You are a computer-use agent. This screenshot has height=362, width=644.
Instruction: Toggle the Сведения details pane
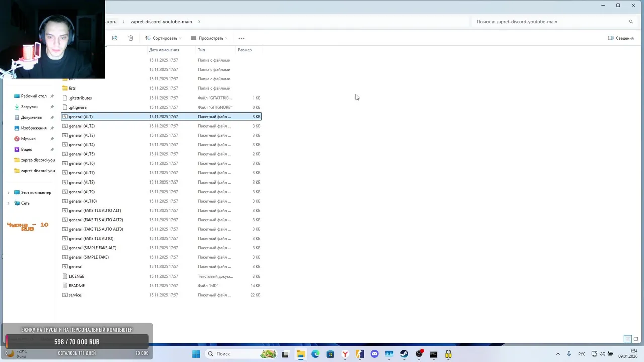(621, 38)
